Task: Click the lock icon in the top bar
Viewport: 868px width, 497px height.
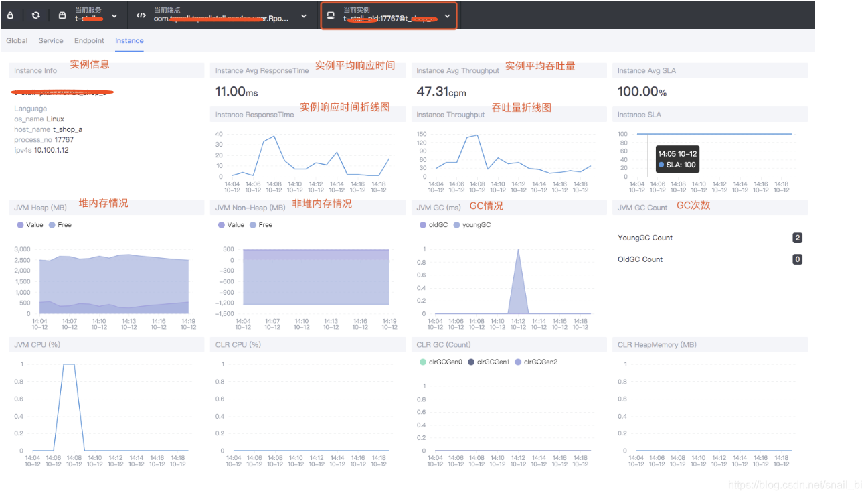Action: (11, 15)
